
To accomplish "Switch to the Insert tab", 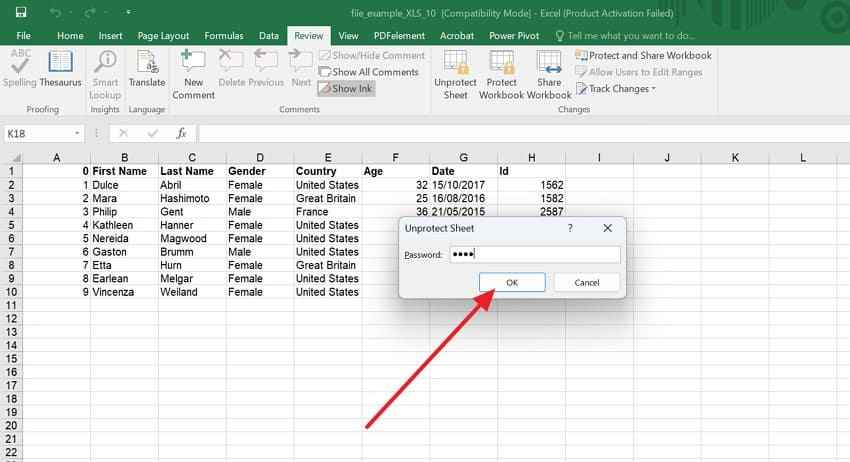I will click(110, 36).
